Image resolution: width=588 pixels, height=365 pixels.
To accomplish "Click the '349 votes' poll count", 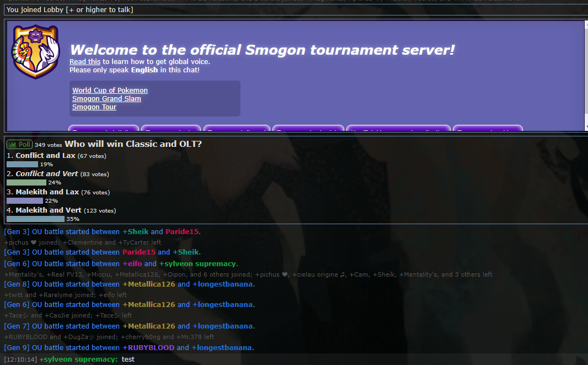I will point(49,145).
